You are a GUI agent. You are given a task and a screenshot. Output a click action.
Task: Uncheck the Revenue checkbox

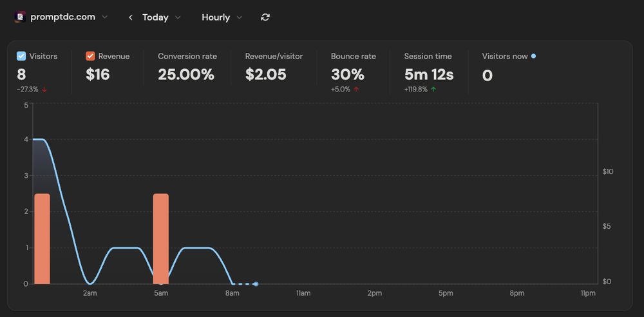90,56
